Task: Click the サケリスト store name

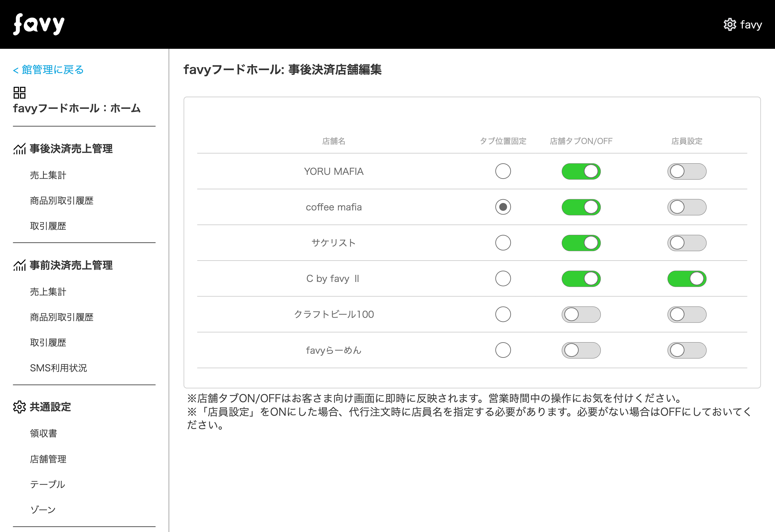Action: click(x=334, y=243)
